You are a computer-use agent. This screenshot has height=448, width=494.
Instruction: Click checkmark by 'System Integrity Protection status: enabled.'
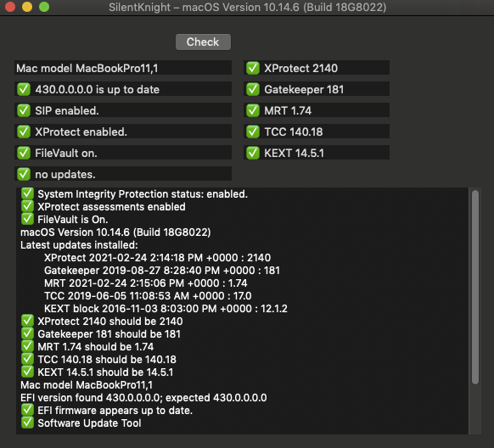(x=27, y=193)
